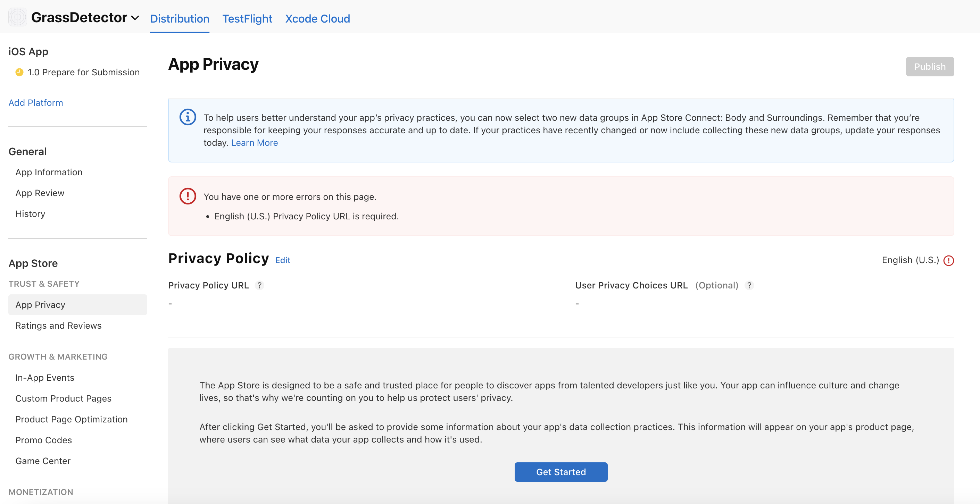Screen dimensions: 980x504
Task: Go to Product Page Optimization
Action: [x=71, y=419]
